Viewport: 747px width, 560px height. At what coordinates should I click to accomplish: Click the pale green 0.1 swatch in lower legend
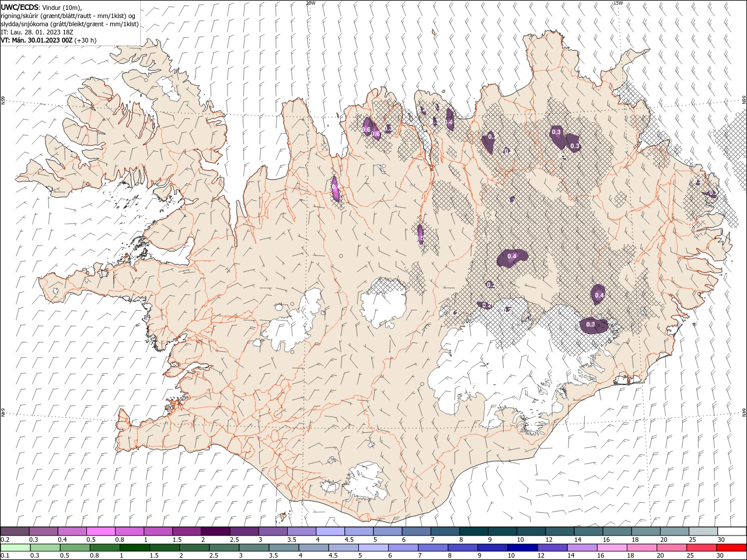tap(16, 548)
